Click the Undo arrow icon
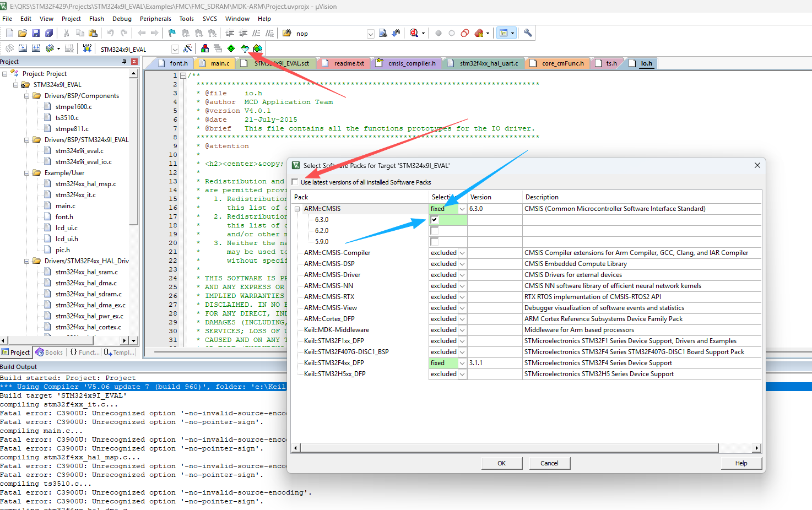The height and width of the screenshot is (510, 812). pyautogui.click(x=111, y=33)
